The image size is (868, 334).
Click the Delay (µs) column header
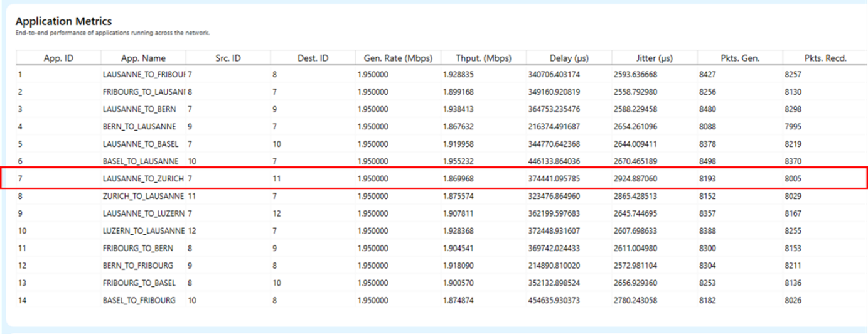[x=569, y=58]
